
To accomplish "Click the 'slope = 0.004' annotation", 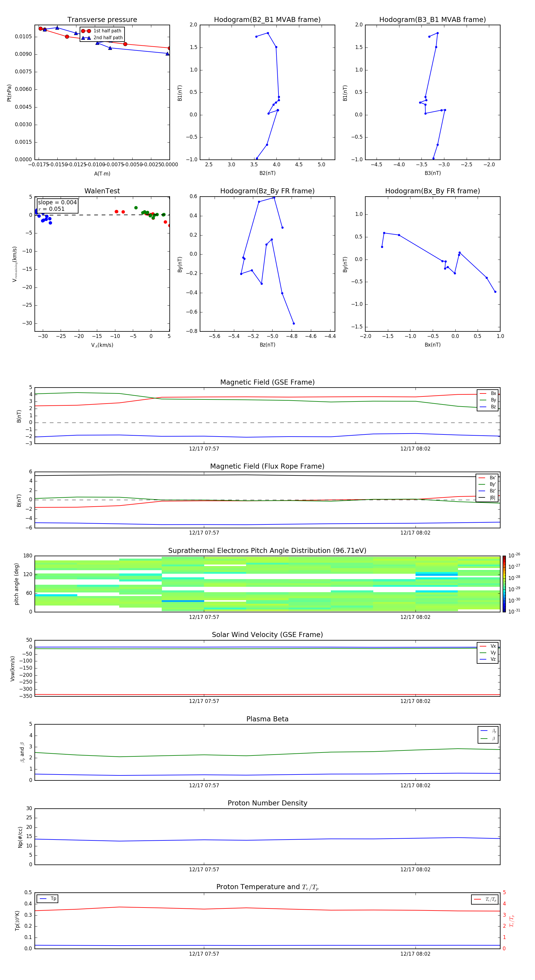I will [57, 203].
